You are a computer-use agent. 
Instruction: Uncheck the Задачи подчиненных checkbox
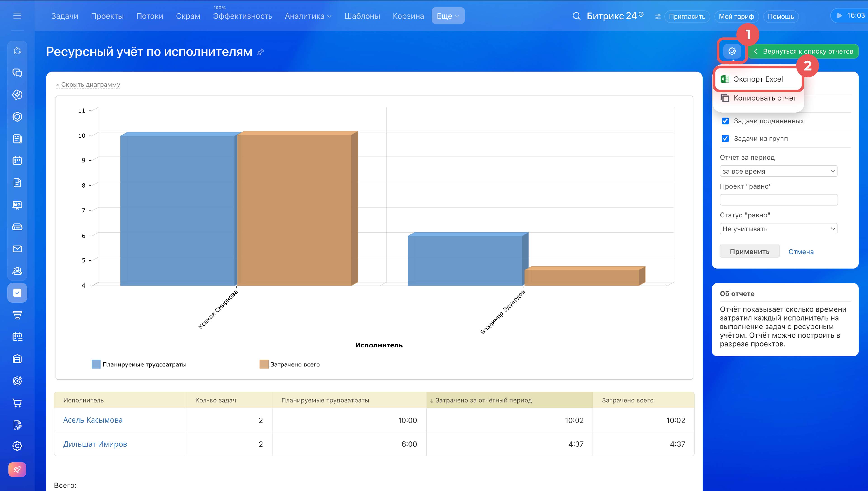pos(725,121)
